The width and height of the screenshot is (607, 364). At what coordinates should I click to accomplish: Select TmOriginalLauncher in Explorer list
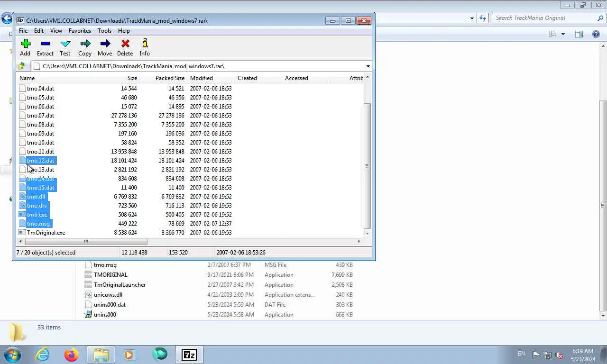pos(120,285)
